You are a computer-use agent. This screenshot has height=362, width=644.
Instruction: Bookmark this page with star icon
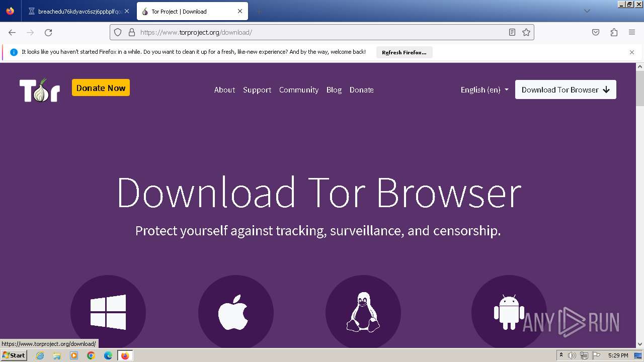[x=526, y=32]
